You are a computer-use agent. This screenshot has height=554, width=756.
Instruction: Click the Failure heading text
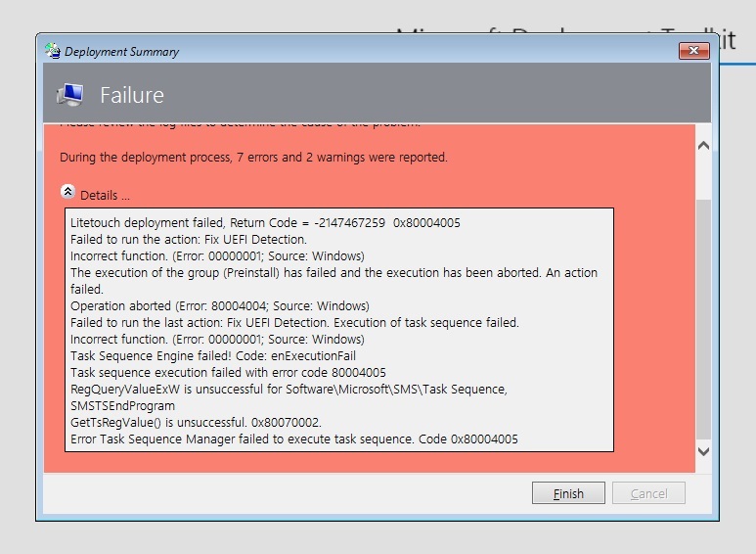(x=132, y=95)
